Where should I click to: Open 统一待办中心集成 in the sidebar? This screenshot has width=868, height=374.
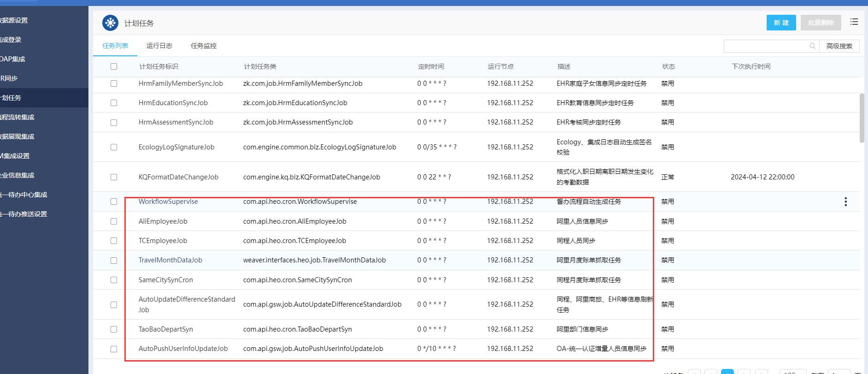(x=24, y=195)
